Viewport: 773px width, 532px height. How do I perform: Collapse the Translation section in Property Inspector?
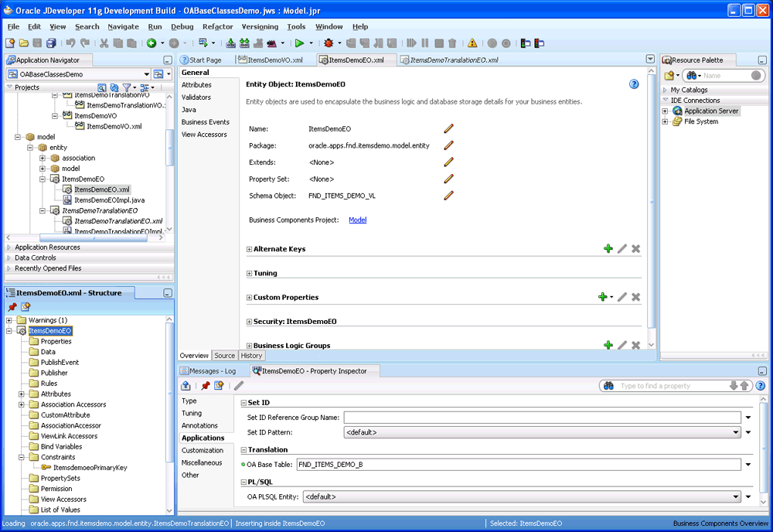pyautogui.click(x=243, y=450)
